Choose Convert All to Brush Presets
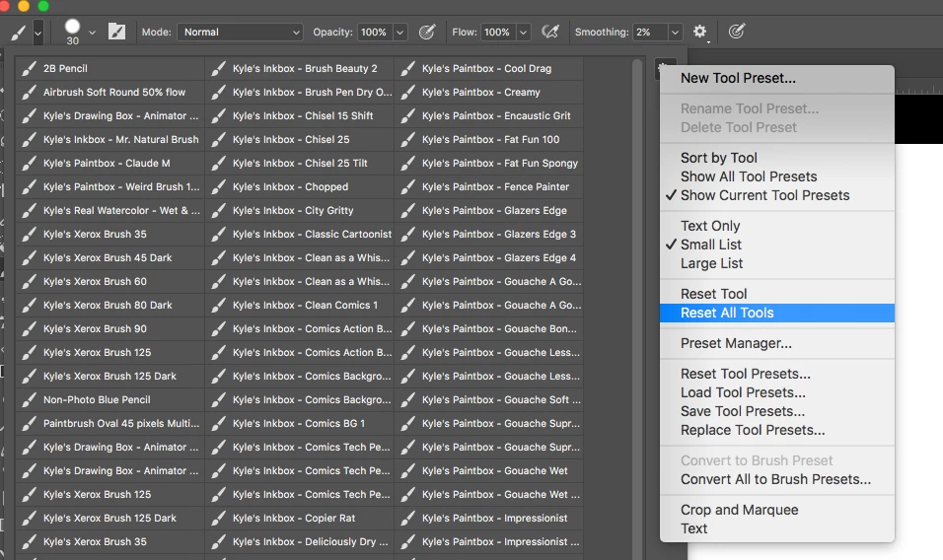Image resolution: width=943 pixels, height=560 pixels. click(777, 479)
